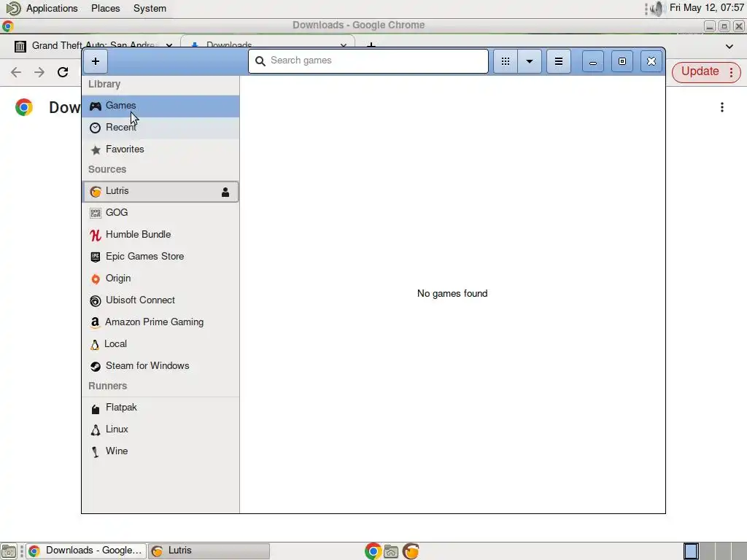Click the Amazon logo icon
Screen dimensions: 747x560
(x=95, y=323)
